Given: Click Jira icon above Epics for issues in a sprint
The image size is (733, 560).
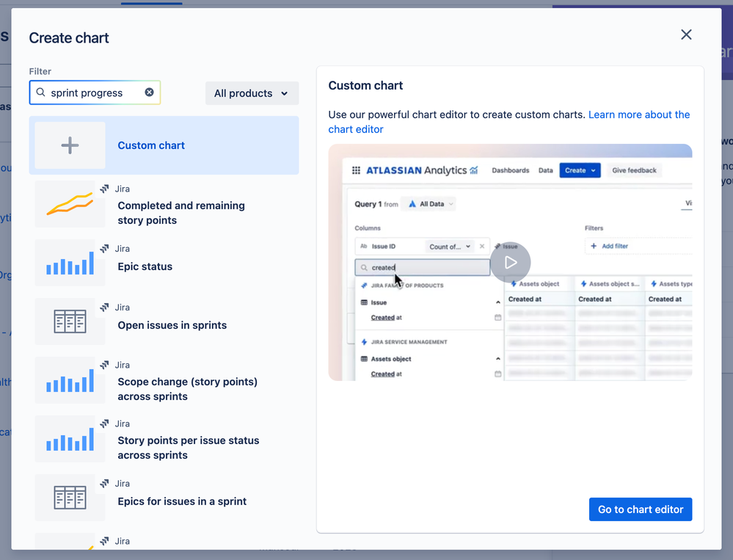Looking at the screenshot, I should [x=104, y=484].
